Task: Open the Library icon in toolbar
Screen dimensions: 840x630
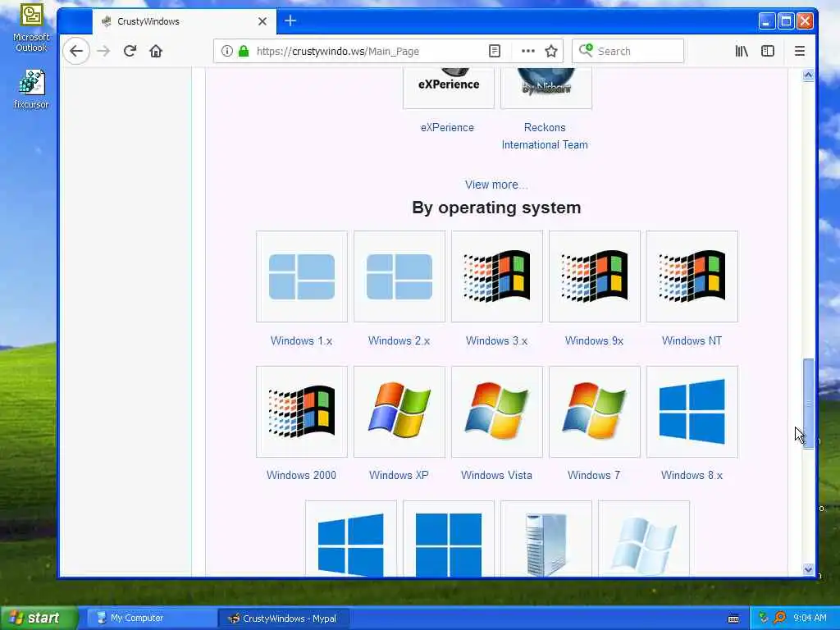Action: (x=742, y=52)
